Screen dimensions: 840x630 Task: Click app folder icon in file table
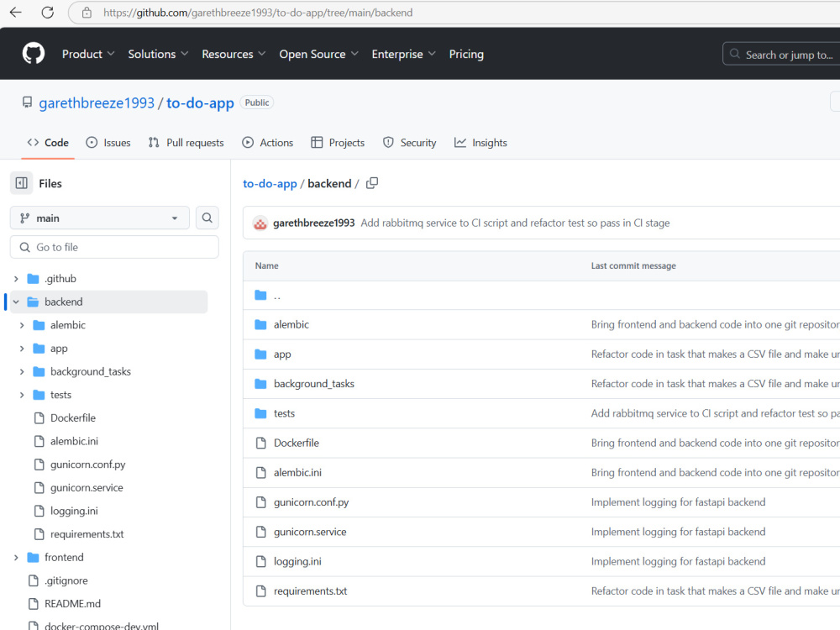(261, 354)
